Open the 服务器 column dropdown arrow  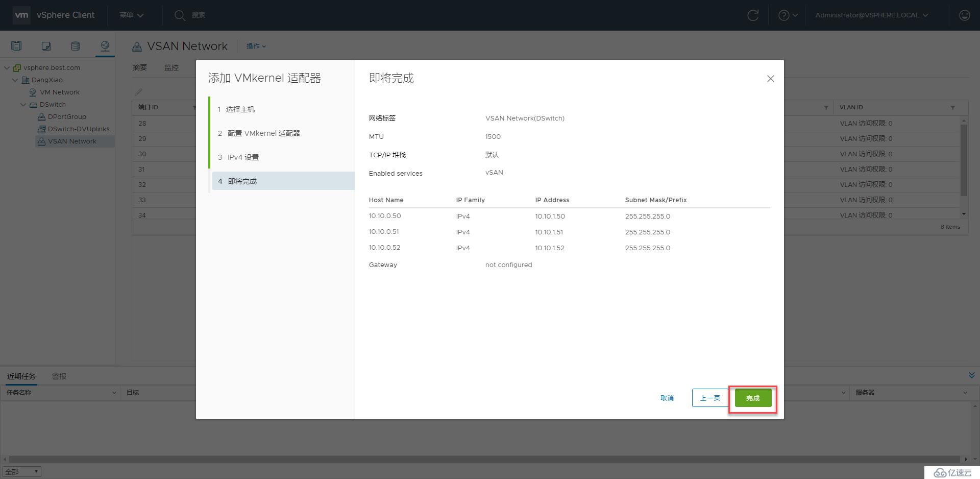[x=965, y=393]
